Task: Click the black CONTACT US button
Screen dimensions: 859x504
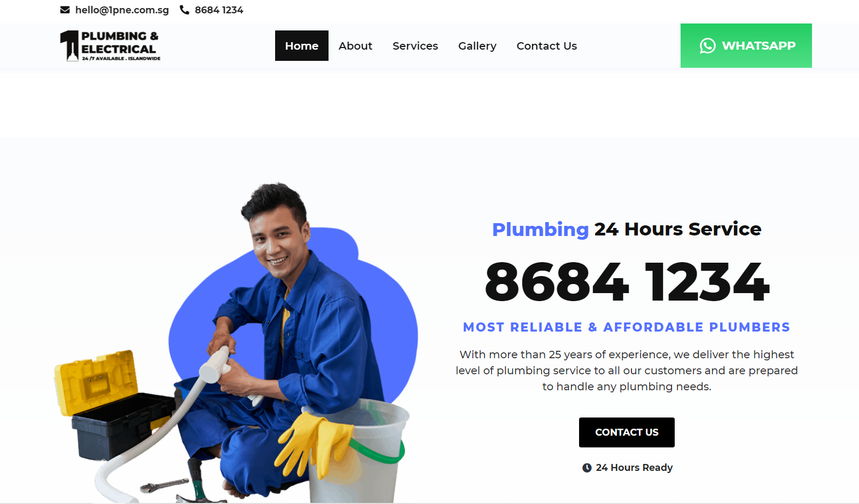Action: coord(627,432)
